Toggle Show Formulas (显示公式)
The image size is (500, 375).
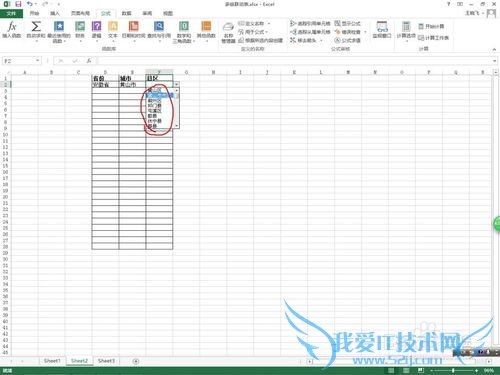(x=348, y=23)
